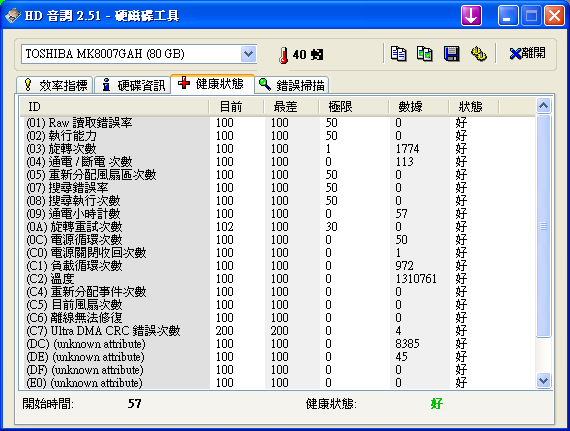The width and height of the screenshot is (570, 431).
Task: Click the copy screenshot icon
Action: (425, 54)
